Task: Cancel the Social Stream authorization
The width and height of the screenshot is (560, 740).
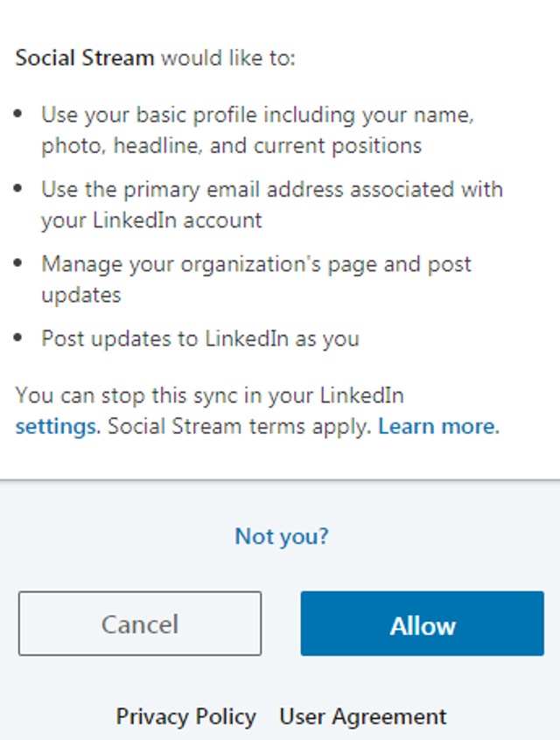Action: (x=140, y=624)
